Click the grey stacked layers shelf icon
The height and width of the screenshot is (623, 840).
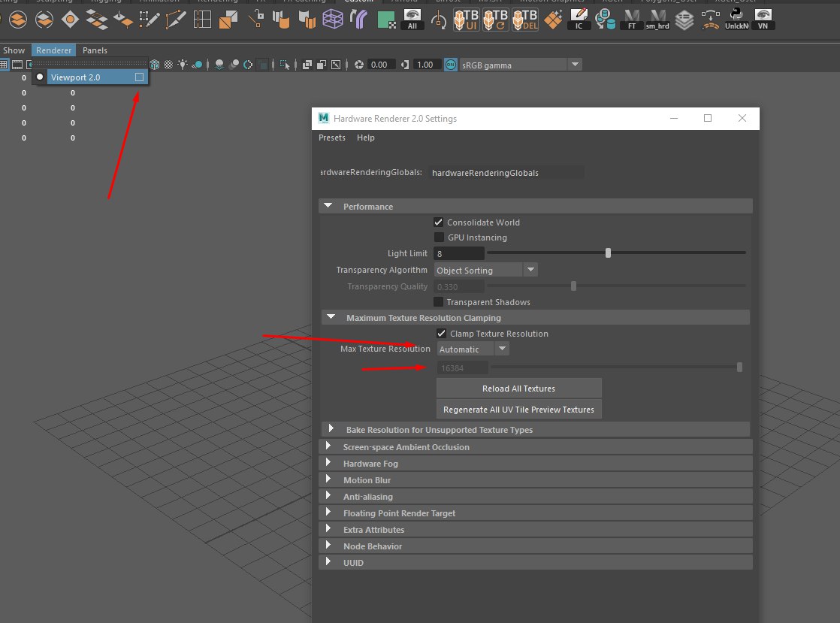[x=684, y=20]
